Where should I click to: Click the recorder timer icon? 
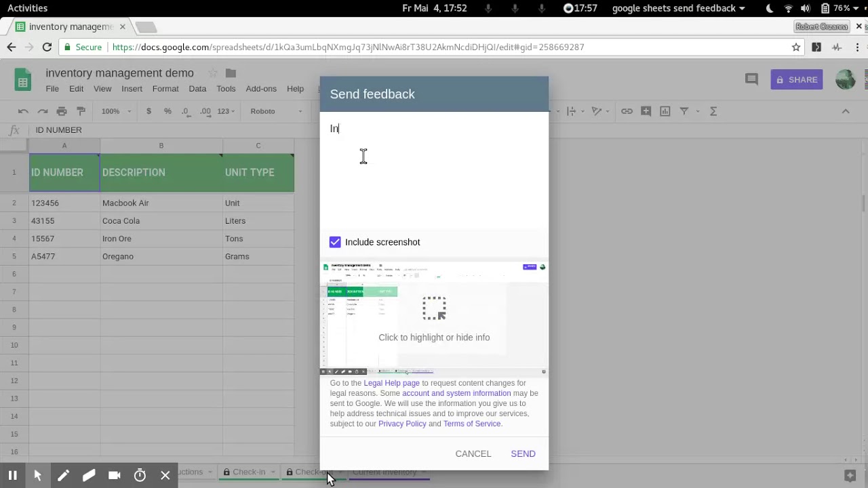click(140, 476)
